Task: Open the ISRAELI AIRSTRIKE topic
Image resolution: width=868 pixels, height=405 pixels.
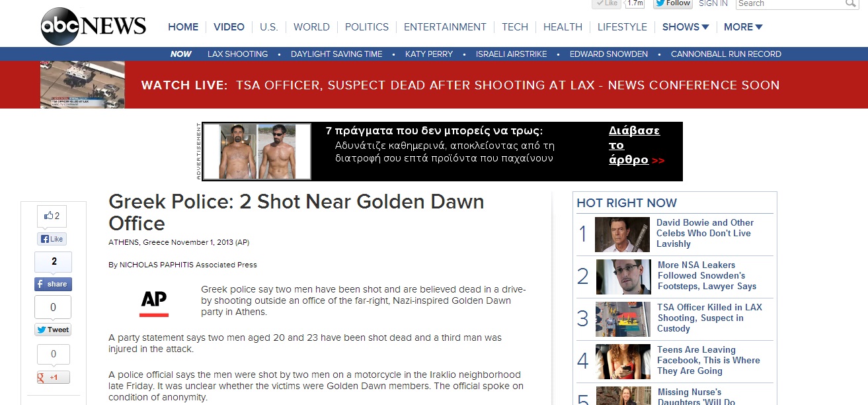Action: tap(512, 54)
